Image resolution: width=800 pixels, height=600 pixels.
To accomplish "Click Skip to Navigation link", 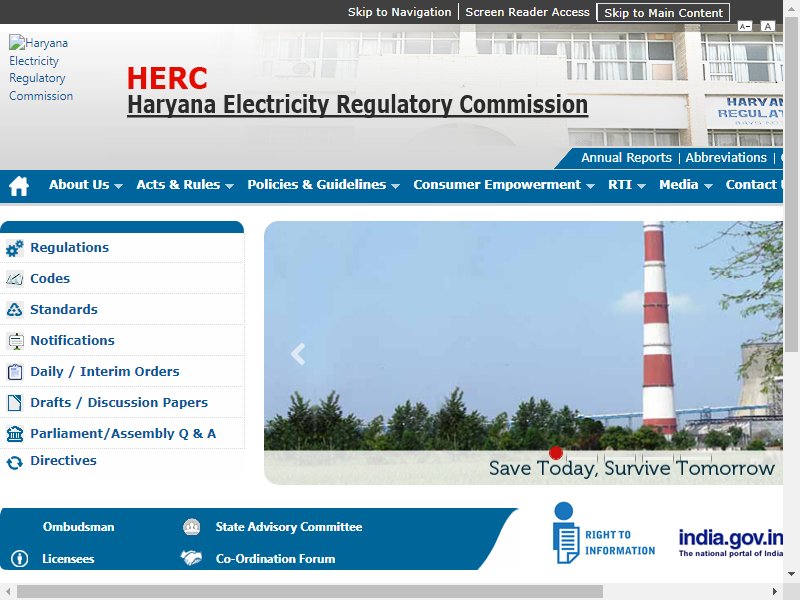I will click(x=399, y=12).
